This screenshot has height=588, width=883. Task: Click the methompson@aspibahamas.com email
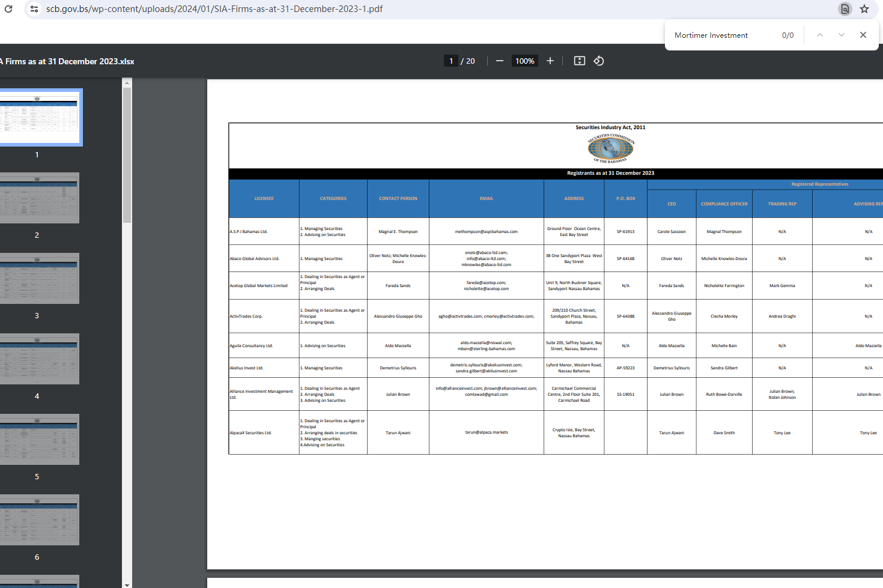coord(487,232)
